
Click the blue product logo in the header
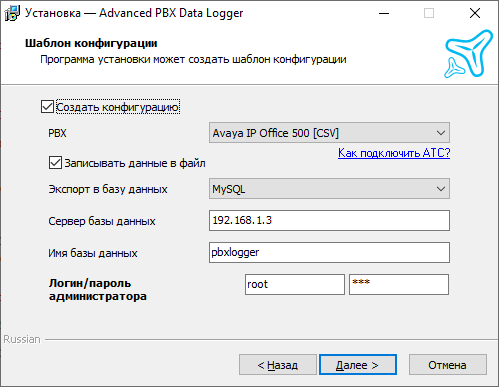pyautogui.click(x=468, y=54)
